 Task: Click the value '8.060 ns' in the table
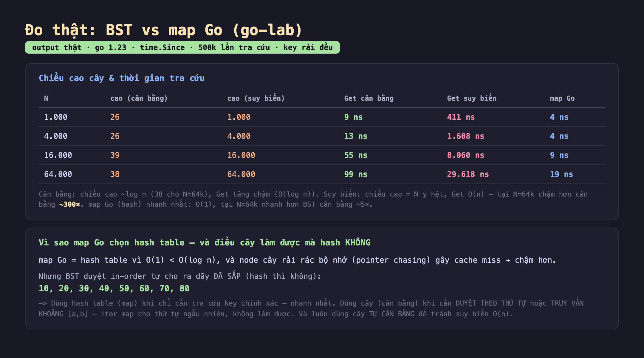(x=466, y=155)
